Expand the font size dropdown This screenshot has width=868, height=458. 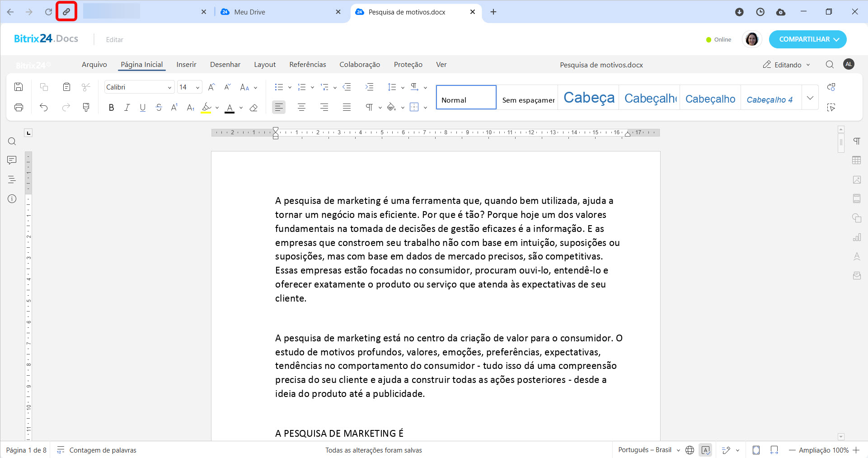point(197,87)
